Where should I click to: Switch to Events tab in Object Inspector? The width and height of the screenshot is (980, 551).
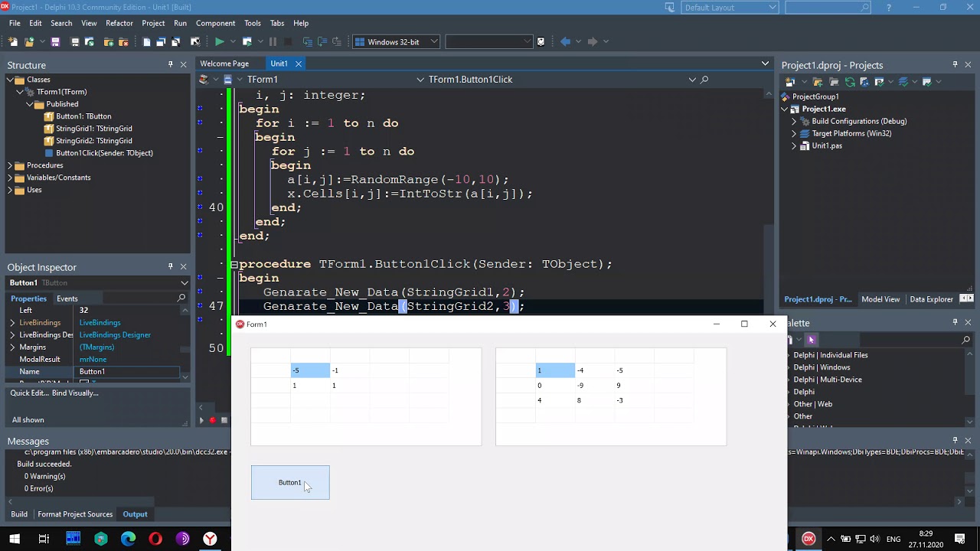[67, 298]
